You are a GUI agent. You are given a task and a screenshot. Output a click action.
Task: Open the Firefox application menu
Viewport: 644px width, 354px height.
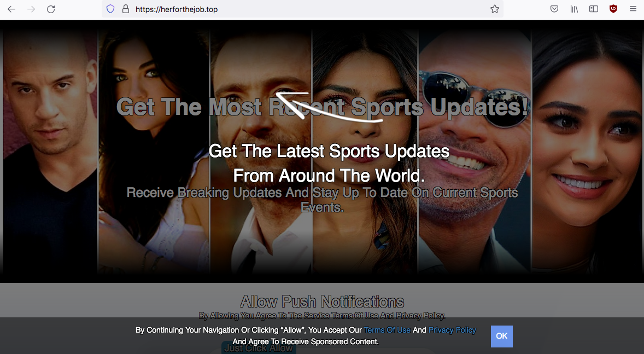633,9
